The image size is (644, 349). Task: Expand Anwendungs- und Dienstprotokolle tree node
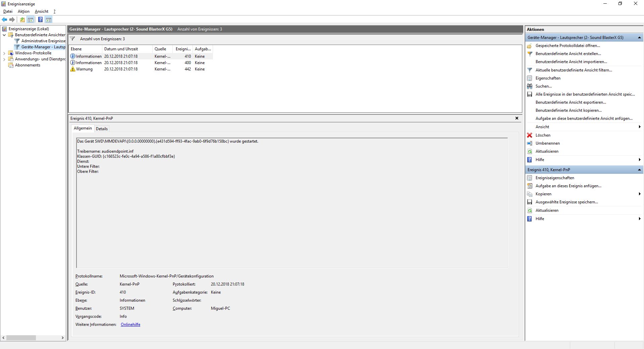(x=4, y=59)
